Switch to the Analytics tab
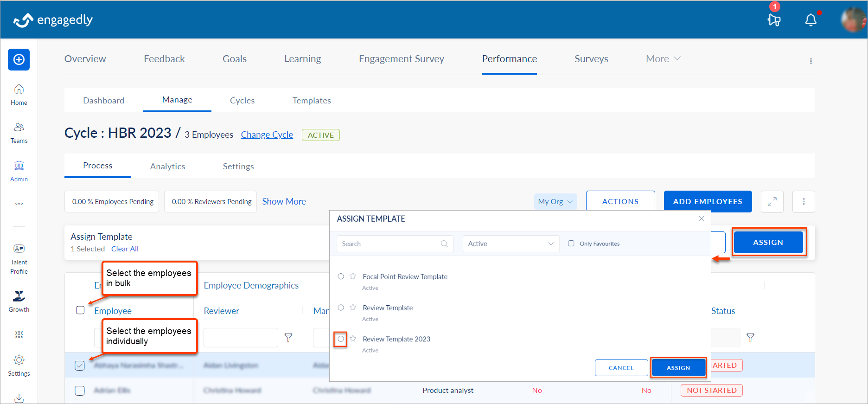Image resolution: width=868 pixels, height=404 pixels. 167,167
